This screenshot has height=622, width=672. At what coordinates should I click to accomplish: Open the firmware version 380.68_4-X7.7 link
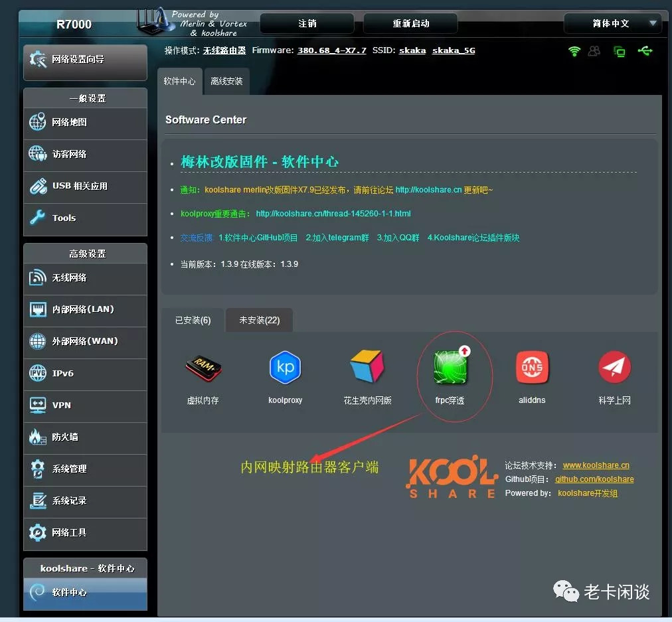(332, 50)
